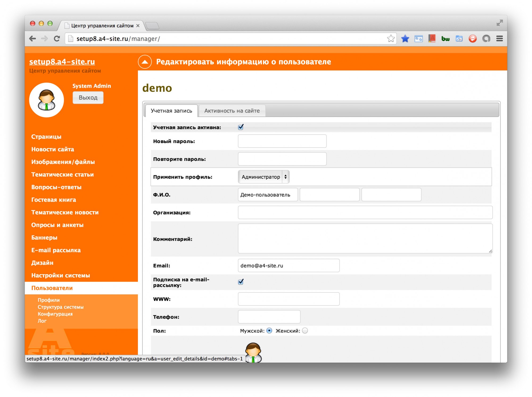Open the Администратор profile dropdown
The width and height of the screenshot is (532, 397).
click(x=263, y=177)
